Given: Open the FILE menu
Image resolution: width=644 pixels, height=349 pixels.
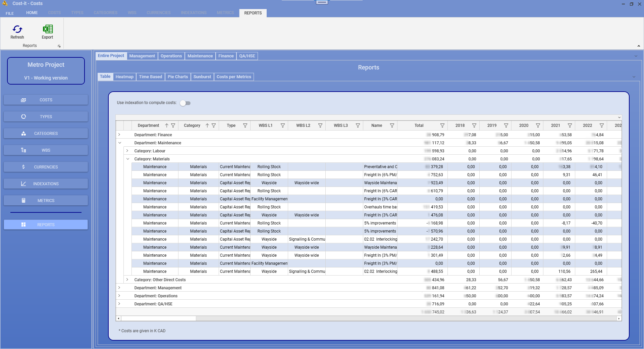Looking at the screenshot, I should click(x=10, y=13).
